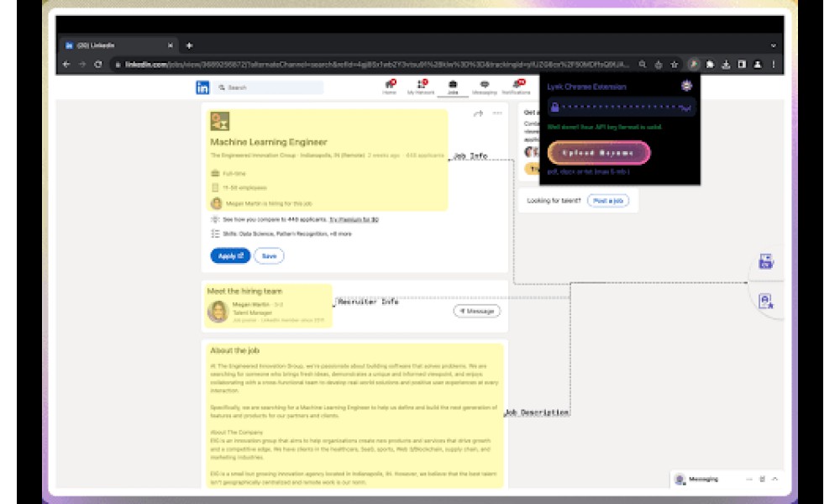Open the job card three-dots menu
Viewport: 840px width, 504px height.
pyautogui.click(x=497, y=113)
